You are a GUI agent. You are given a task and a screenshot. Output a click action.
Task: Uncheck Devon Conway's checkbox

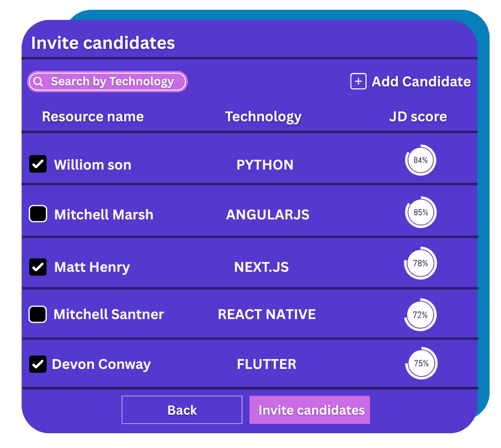(x=38, y=364)
